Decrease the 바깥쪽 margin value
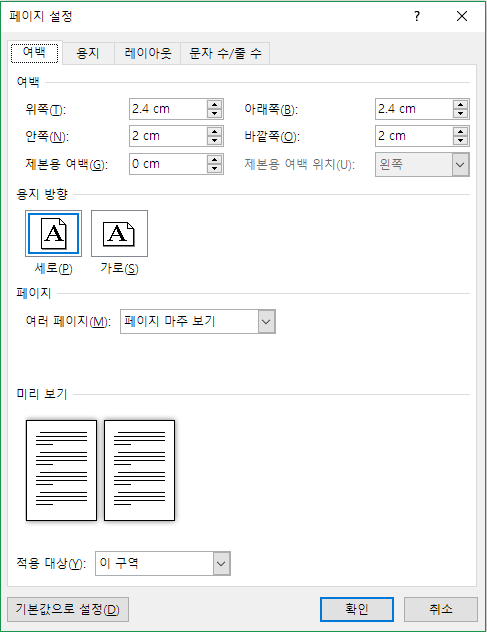 pos(460,141)
